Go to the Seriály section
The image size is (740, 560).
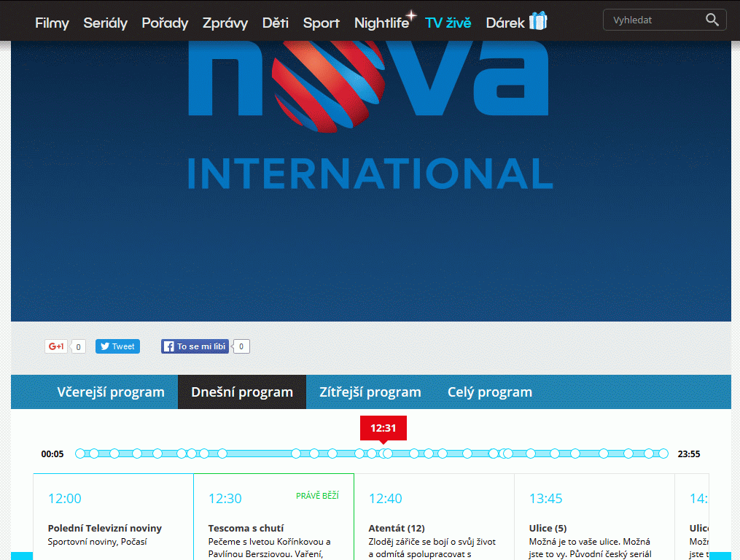click(105, 23)
